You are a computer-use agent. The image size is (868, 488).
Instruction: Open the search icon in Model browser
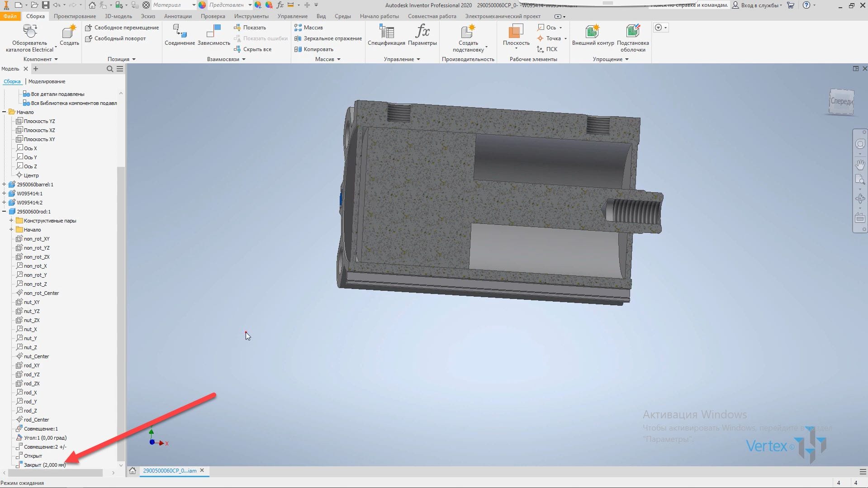point(109,69)
